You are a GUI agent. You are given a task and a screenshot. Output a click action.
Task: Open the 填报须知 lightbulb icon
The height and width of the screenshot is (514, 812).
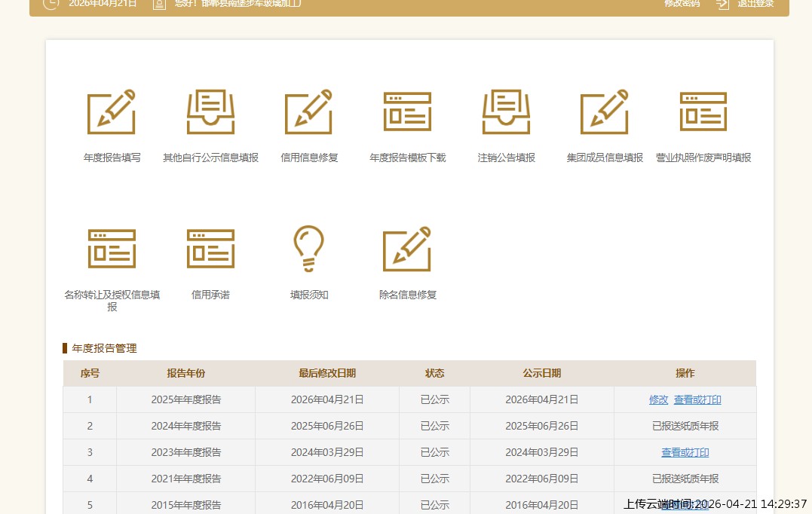tap(309, 249)
